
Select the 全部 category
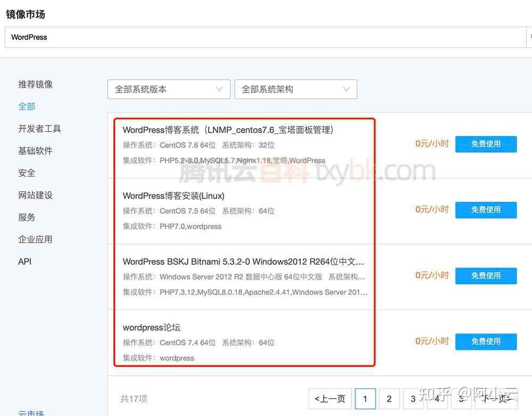[x=27, y=106]
